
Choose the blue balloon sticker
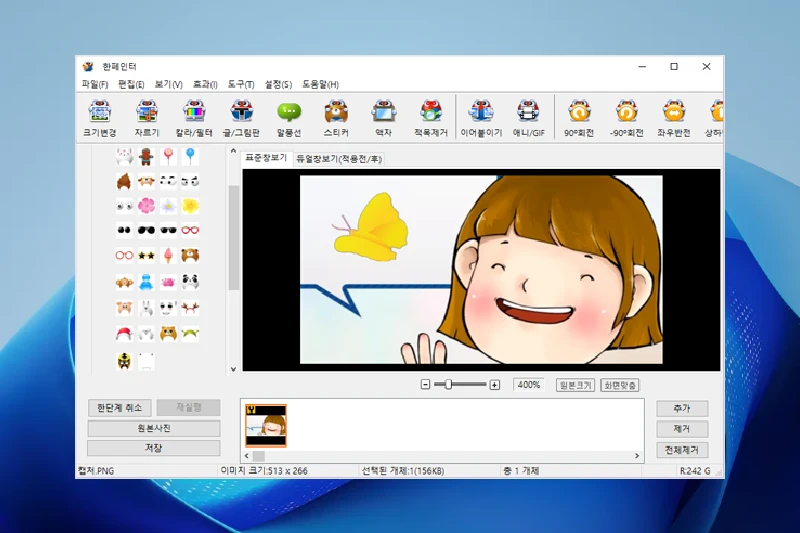coord(190,156)
